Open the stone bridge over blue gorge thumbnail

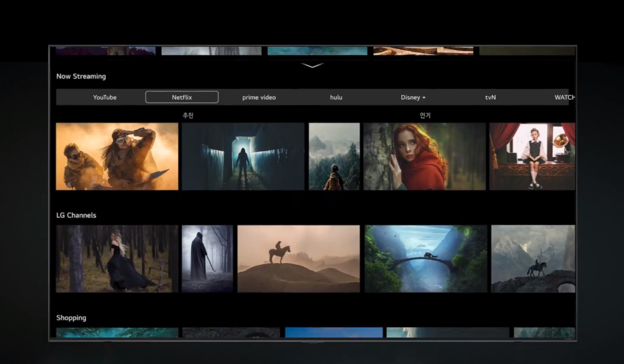(426, 259)
